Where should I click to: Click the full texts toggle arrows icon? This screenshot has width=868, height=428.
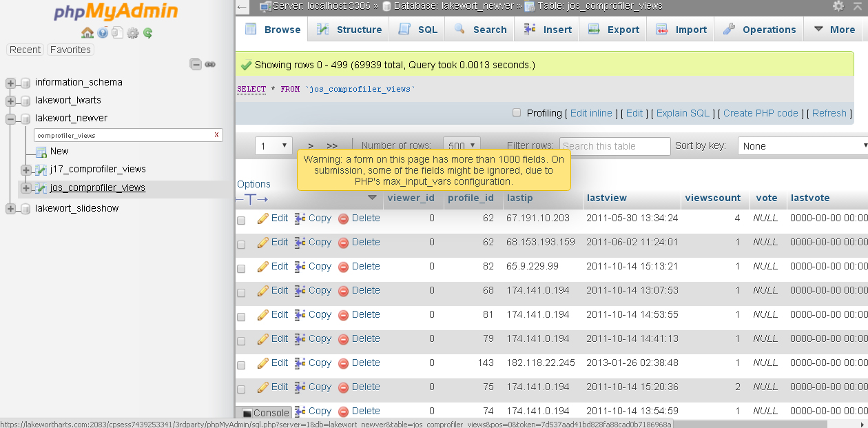click(x=252, y=199)
